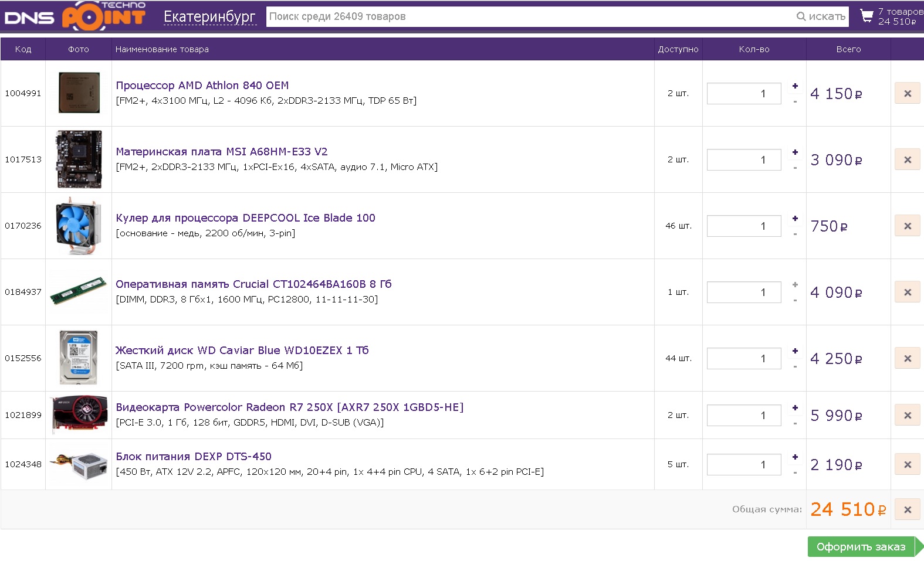Open Кулер DEEPCOOL Ice Blade 100 link
This screenshot has height=561, width=924.
coord(245,218)
